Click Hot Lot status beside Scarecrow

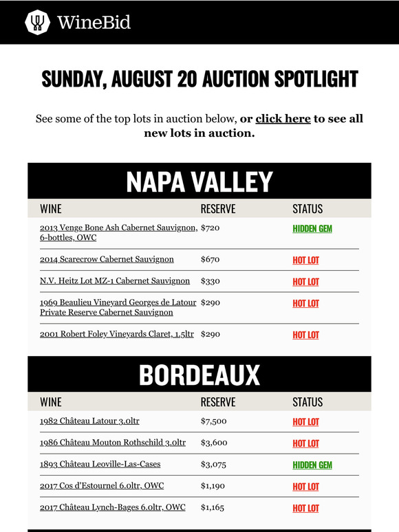pyautogui.click(x=305, y=261)
